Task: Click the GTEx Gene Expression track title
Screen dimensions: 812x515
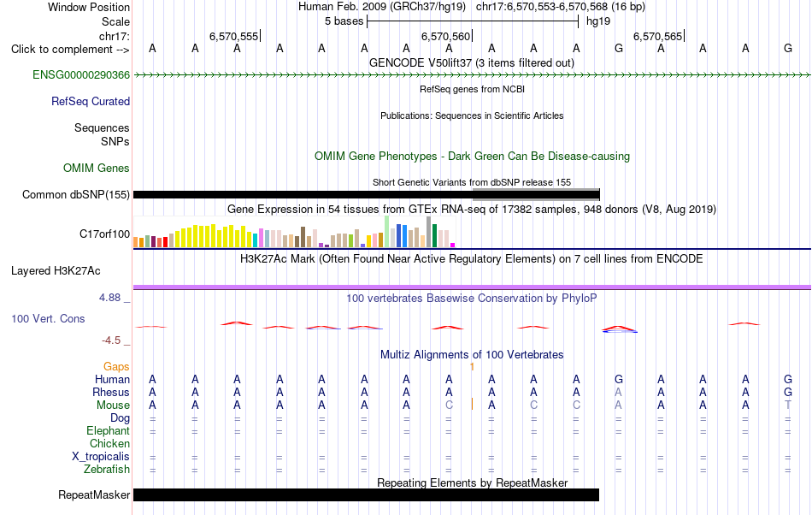Action: point(472,210)
